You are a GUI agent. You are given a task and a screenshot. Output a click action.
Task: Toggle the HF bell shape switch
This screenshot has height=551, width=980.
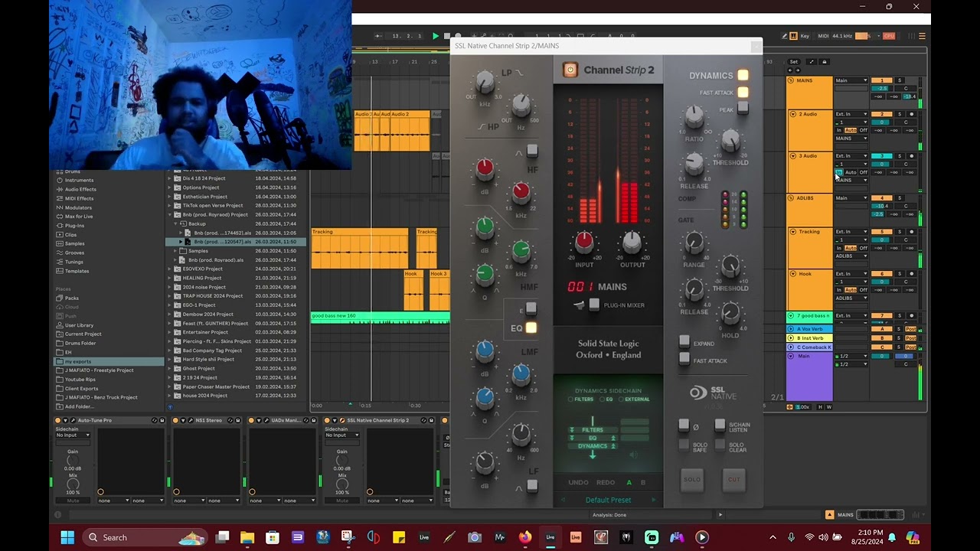[x=532, y=152]
